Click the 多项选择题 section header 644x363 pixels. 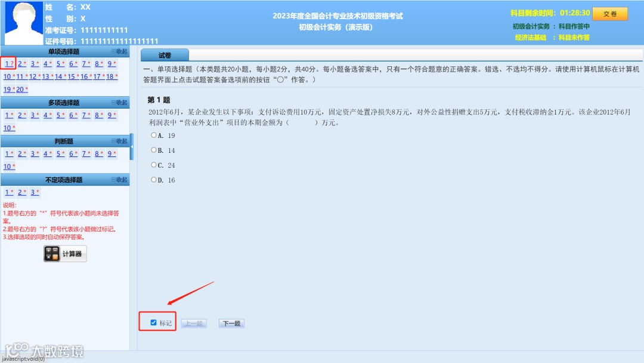(64, 102)
